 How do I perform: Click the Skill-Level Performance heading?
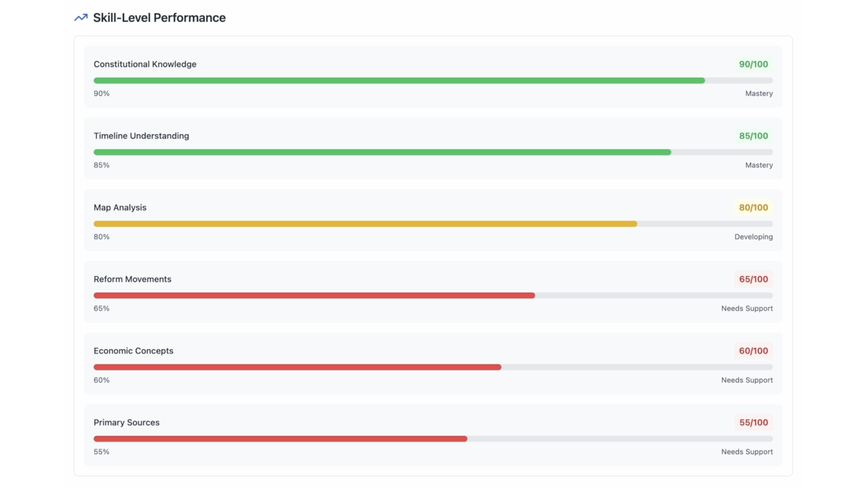[159, 18]
